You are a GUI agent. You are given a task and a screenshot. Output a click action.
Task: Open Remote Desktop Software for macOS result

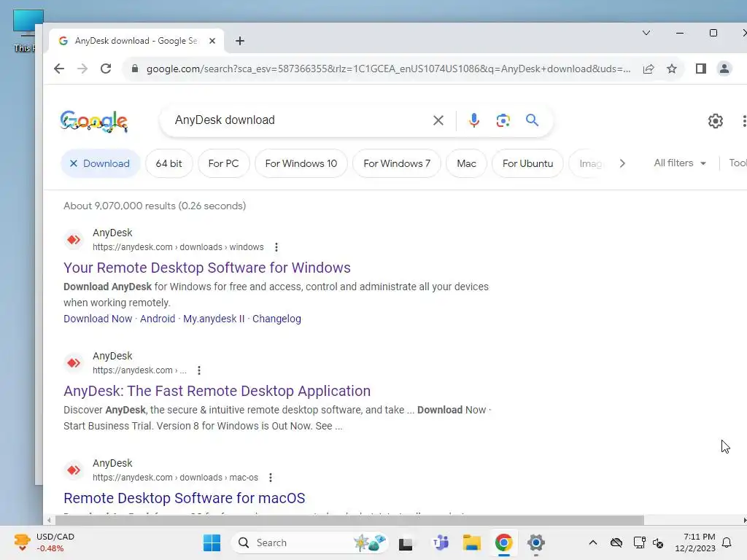point(185,498)
